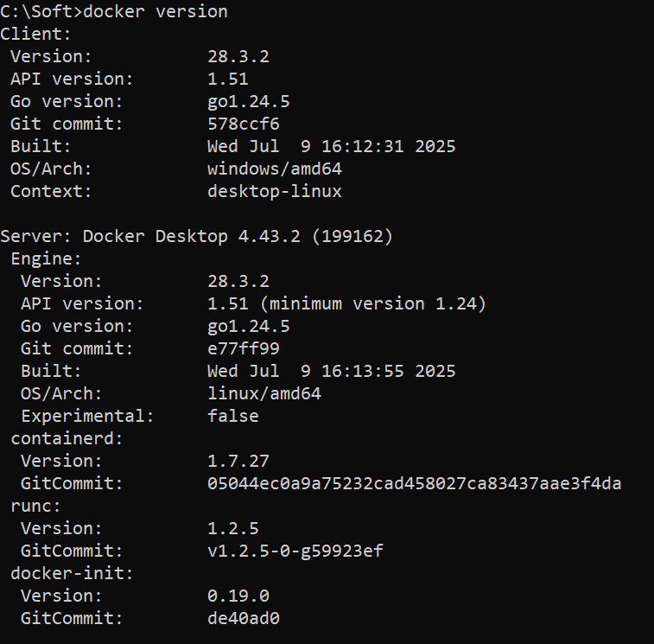
Task: Click the "containerd:" heading
Action: click(x=67, y=438)
